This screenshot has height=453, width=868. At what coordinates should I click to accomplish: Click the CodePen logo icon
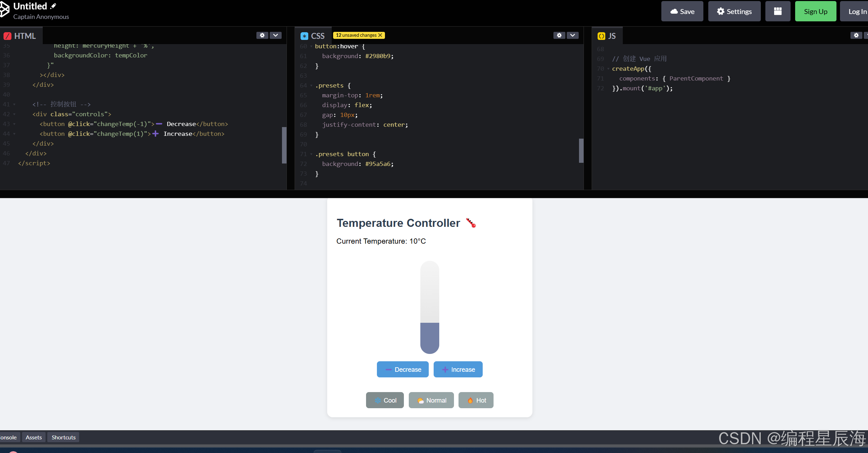pos(4,10)
